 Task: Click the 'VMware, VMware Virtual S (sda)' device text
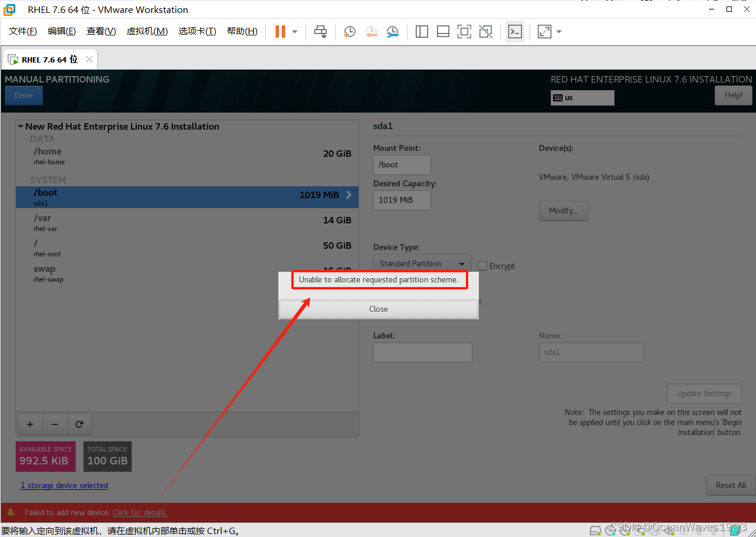[594, 177]
